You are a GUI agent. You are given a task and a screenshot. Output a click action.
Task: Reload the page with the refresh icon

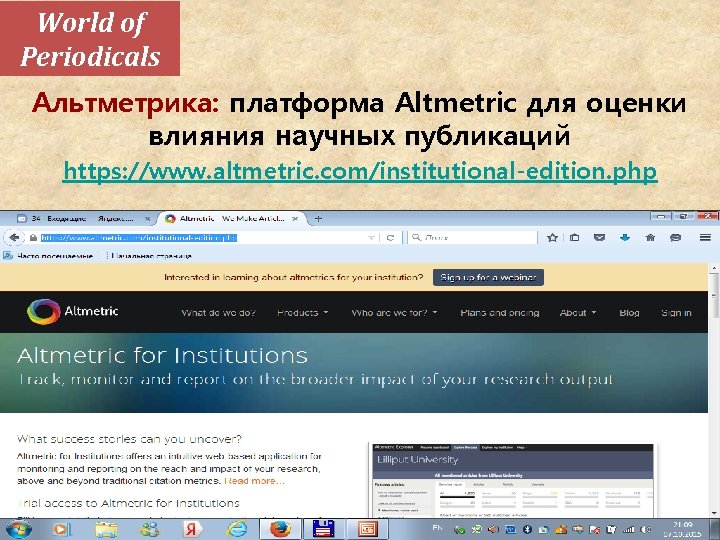pos(390,238)
